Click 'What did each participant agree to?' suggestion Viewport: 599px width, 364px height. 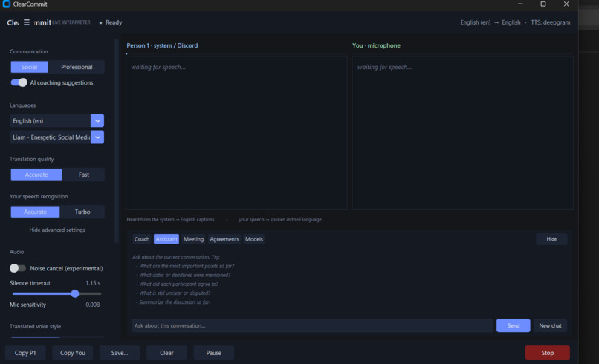[178, 285]
